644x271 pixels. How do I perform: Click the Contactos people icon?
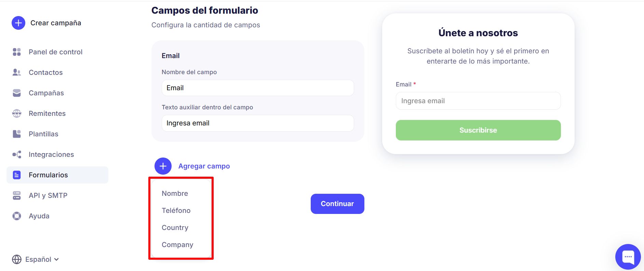[17, 72]
